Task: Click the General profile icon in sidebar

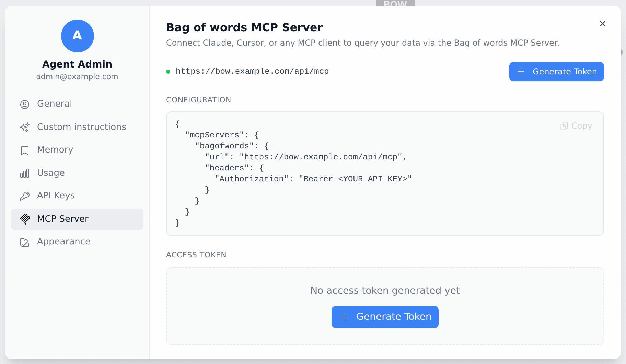Action: pos(25,104)
